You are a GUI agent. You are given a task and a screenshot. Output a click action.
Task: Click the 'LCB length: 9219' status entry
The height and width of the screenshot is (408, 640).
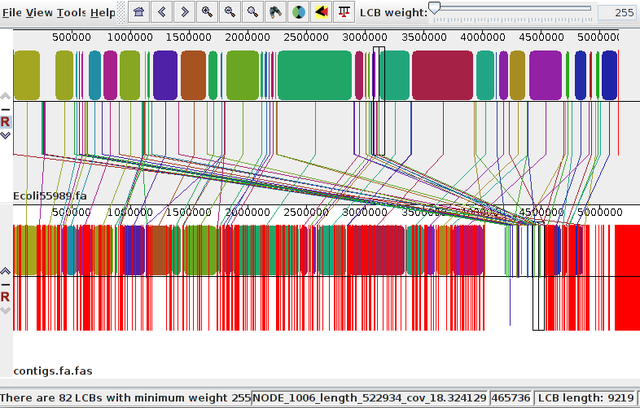click(x=586, y=398)
